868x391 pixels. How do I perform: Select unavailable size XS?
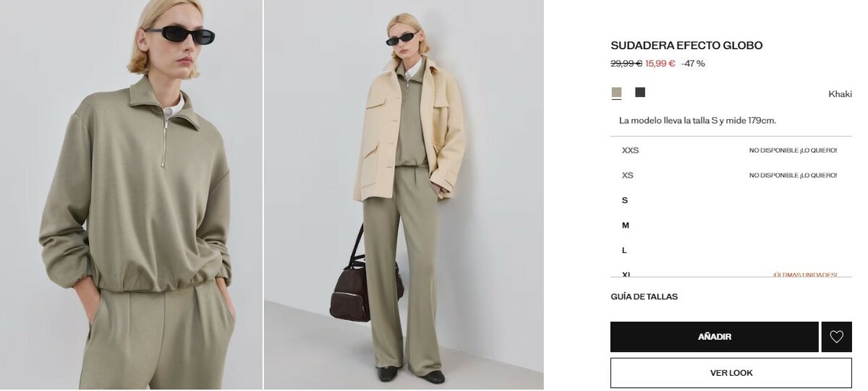pos(731,176)
